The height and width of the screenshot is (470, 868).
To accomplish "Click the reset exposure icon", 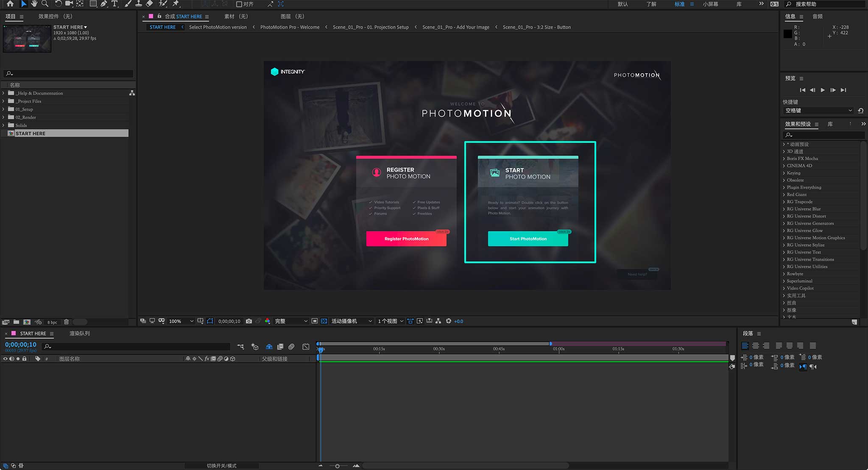I will pyautogui.click(x=448, y=321).
